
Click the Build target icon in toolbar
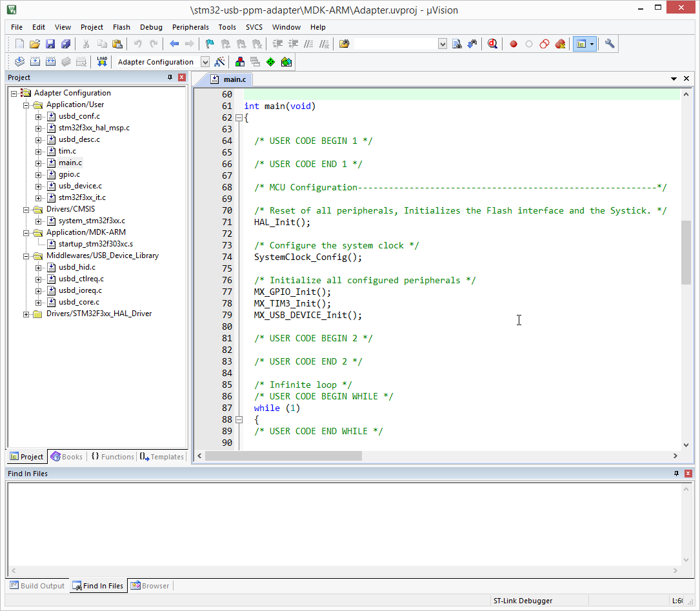(35, 62)
